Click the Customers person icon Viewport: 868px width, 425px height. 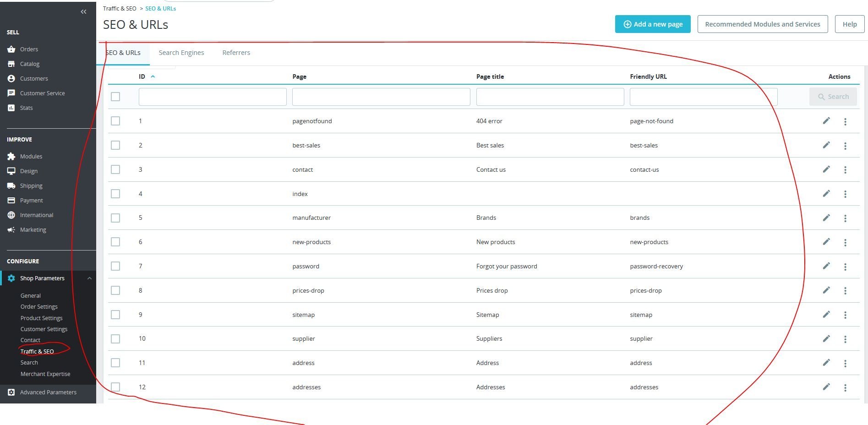click(11, 78)
